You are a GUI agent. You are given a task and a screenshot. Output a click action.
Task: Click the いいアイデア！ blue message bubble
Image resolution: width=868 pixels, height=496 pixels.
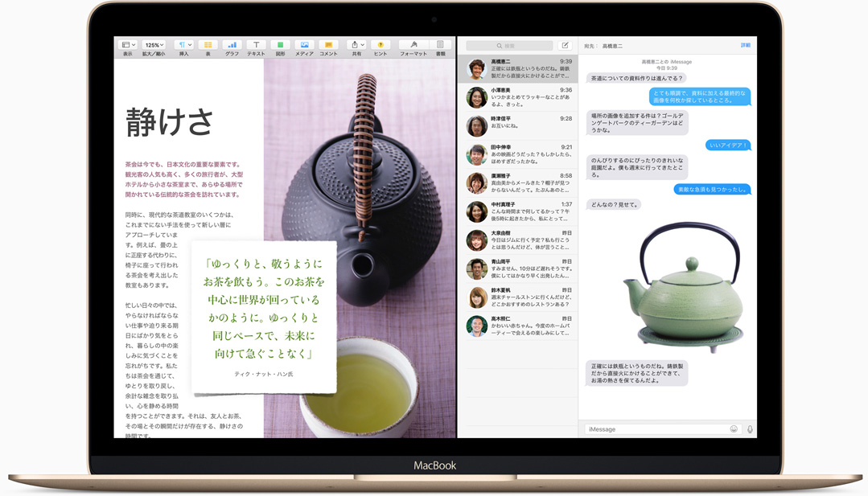(728, 145)
